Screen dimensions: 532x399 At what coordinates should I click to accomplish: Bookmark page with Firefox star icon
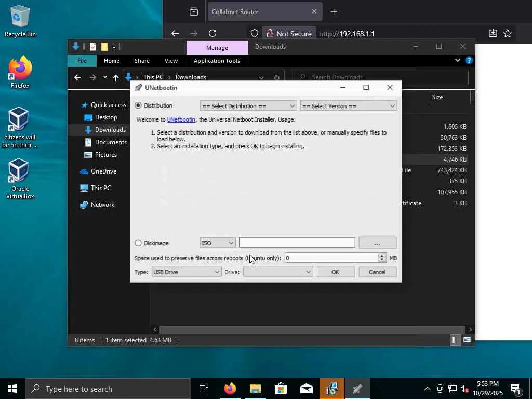point(508,33)
